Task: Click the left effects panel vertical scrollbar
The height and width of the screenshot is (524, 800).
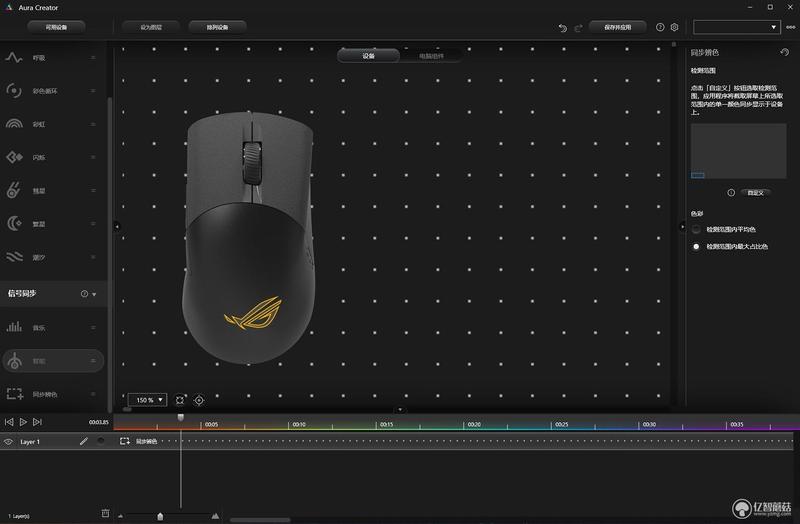Action: click(x=110, y=255)
